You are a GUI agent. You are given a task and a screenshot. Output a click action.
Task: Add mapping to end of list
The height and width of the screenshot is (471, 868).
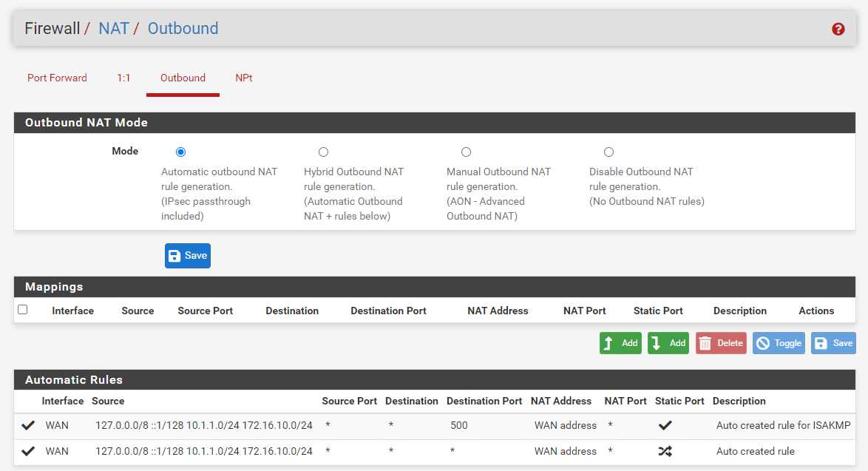(x=668, y=343)
